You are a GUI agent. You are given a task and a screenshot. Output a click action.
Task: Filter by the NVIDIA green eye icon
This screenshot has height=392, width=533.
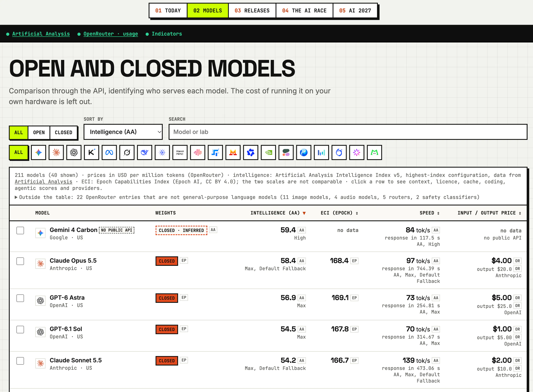point(268,152)
